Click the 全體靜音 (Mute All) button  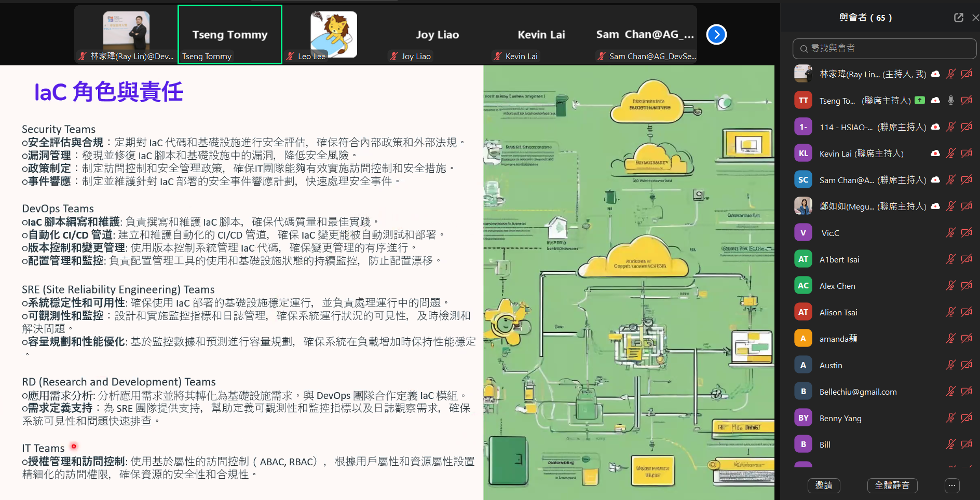click(x=892, y=485)
